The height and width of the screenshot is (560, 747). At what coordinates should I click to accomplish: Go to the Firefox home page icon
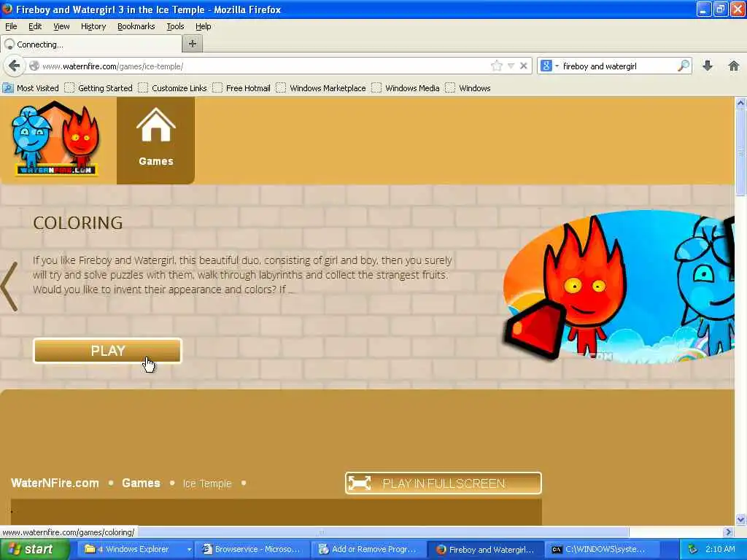tap(734, 66)
